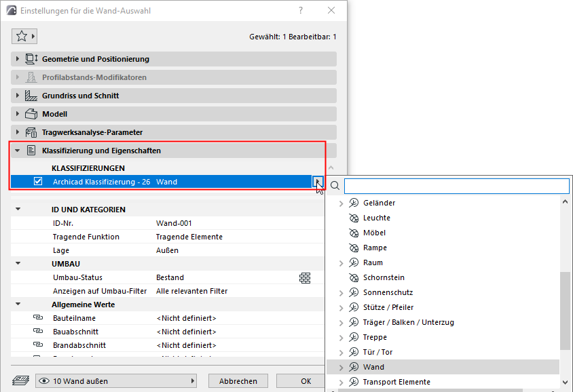Click scroll-up arrow of properties panel
573x392 pixels.
[331, 168]
